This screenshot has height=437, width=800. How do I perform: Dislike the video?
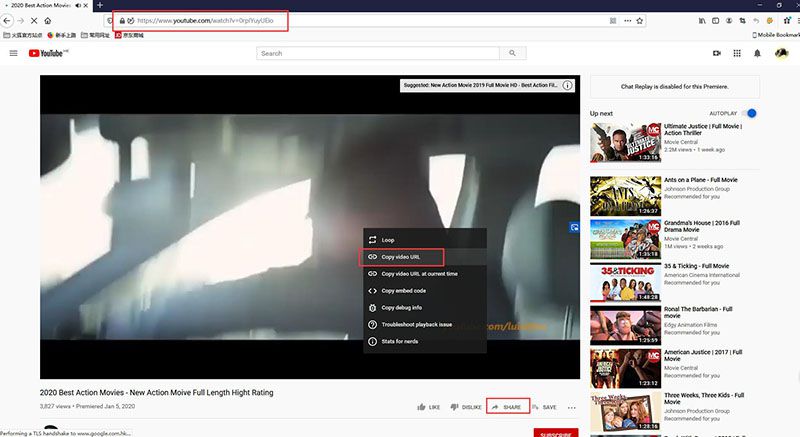(x=466, y=407)
